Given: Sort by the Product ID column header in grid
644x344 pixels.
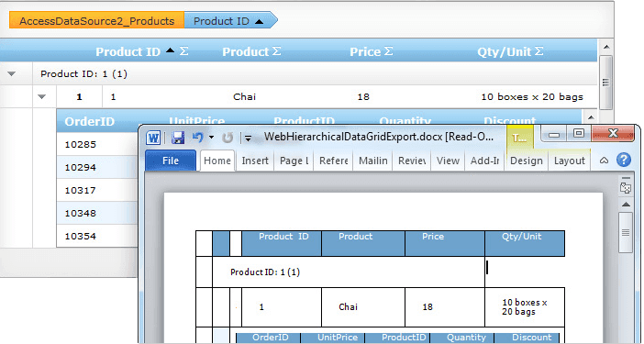Looking at the screenshot, I should (x=128, y=51).
